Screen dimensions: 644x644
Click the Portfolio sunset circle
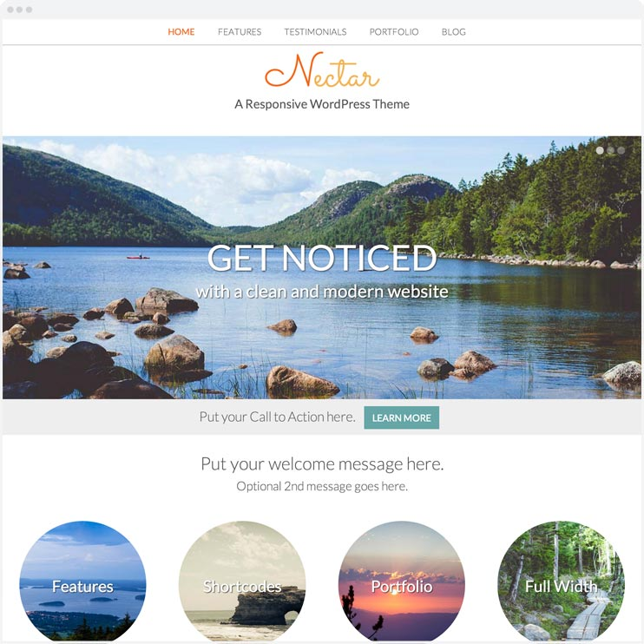point(402,582)
